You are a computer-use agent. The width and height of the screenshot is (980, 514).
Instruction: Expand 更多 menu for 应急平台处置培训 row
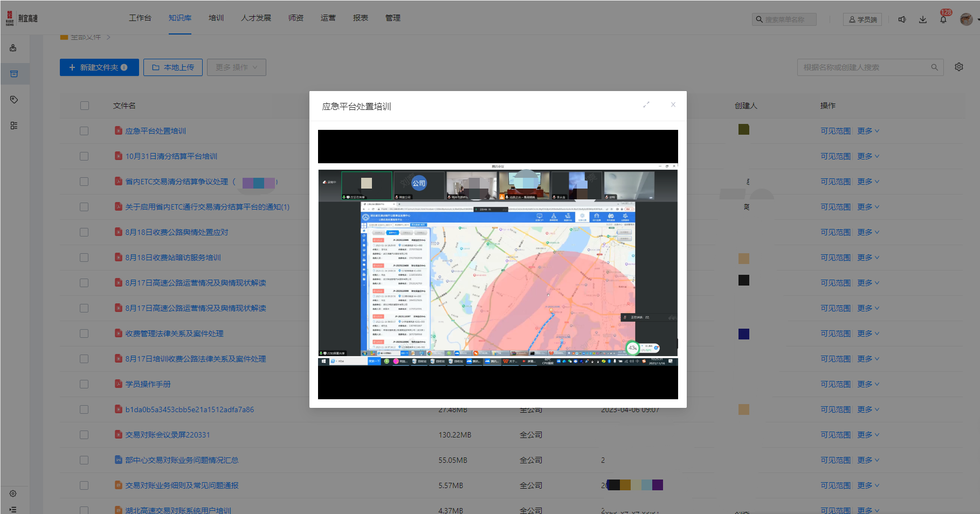pyautogui.click(x=868, y=131)
